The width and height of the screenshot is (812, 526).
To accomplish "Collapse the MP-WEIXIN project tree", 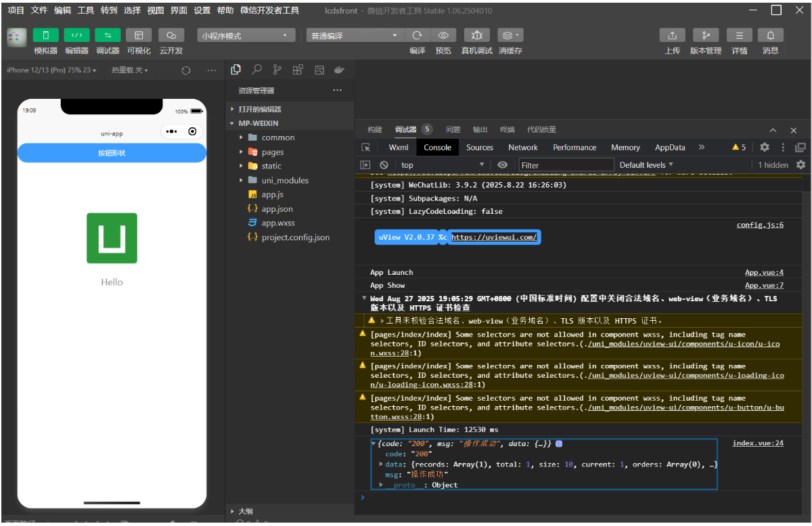I will pos(289,123).
